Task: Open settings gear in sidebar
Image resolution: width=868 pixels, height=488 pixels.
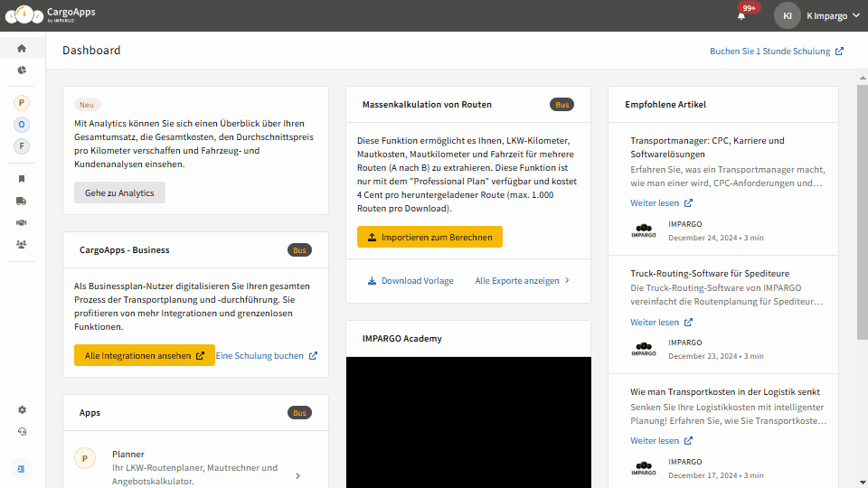Action: point(22,410)
